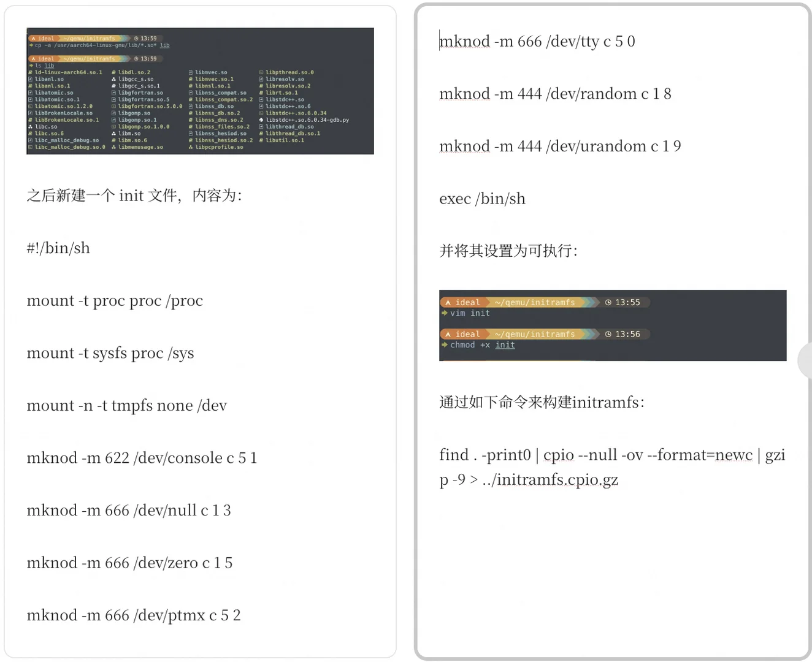Viewport: 812px width, 662px height.
Task: Click the clock icon beside 13:59 timestamp
Action: [x=136, y=38]
